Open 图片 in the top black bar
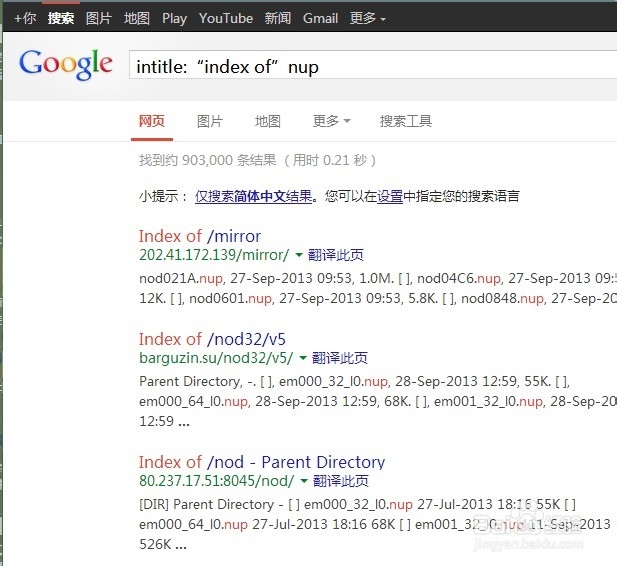The width and height of the screenshot is (617, 566). 99,18
